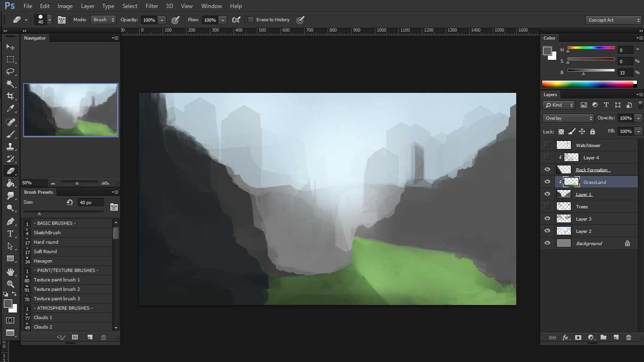Choose the Texture paint brush 2 preset

[57, 289]
